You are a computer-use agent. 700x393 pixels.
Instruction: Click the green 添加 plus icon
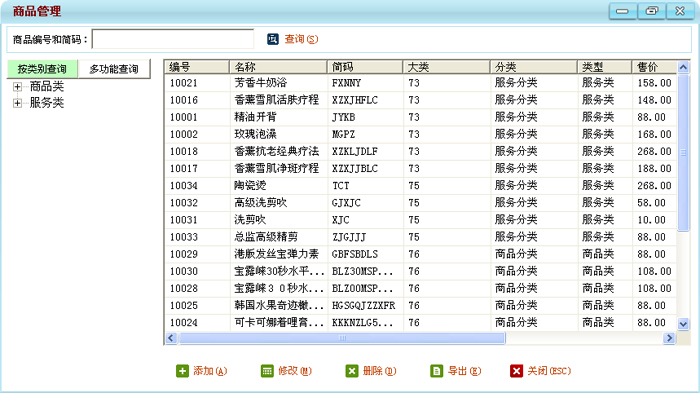coord(182,371)
